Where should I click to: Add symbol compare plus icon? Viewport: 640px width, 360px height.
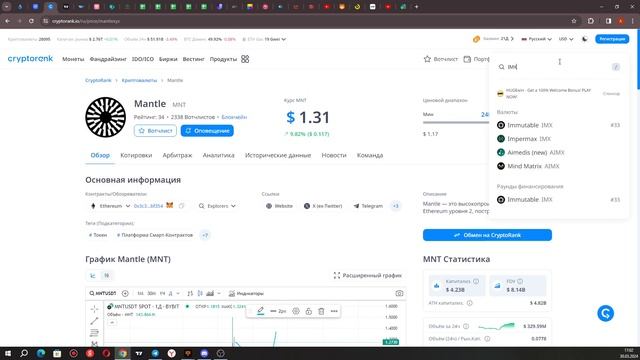click(x=125, y=293)
